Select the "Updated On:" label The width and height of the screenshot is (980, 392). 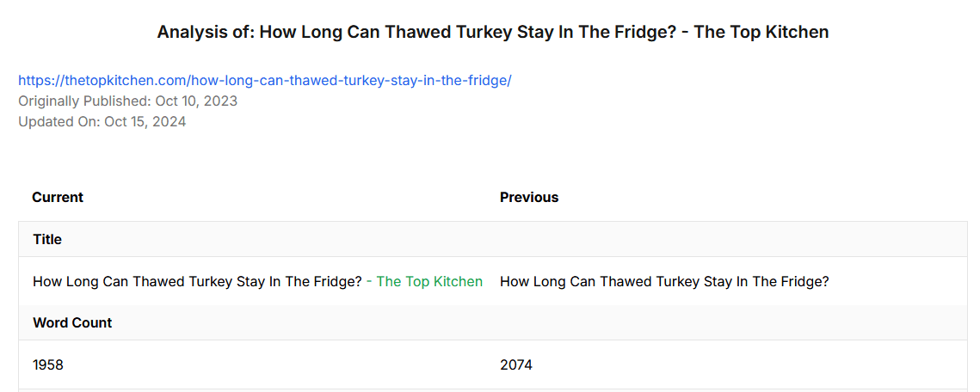pos(59,122)
